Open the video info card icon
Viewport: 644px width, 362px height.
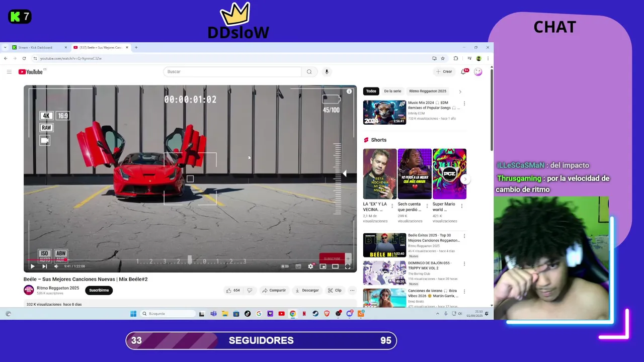coord(349,92)
